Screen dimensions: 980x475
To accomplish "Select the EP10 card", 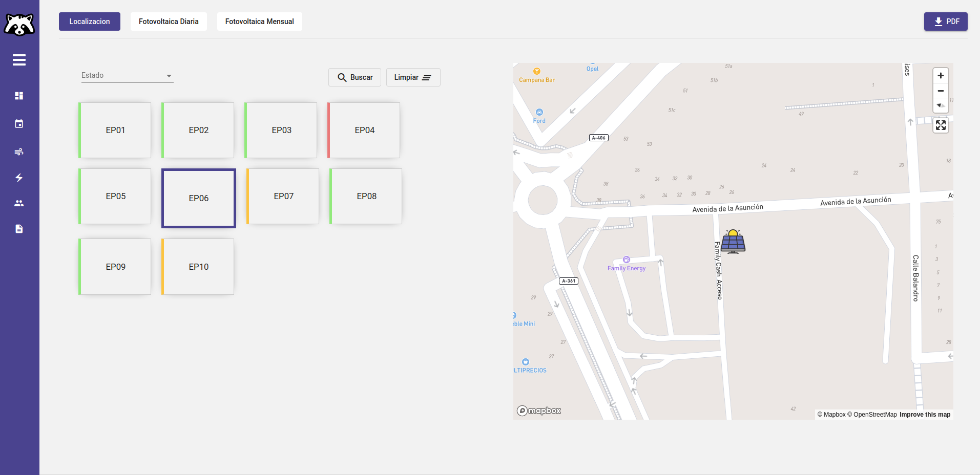I will point(198,267).
